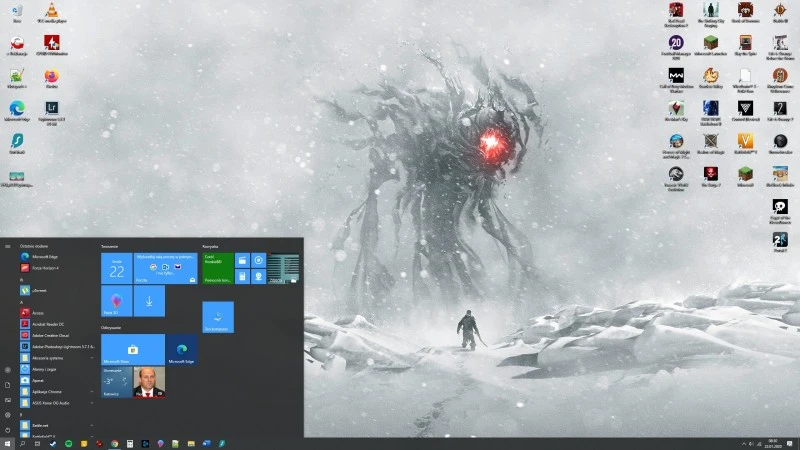Open Steam from the taskbar

click(53, 444)
